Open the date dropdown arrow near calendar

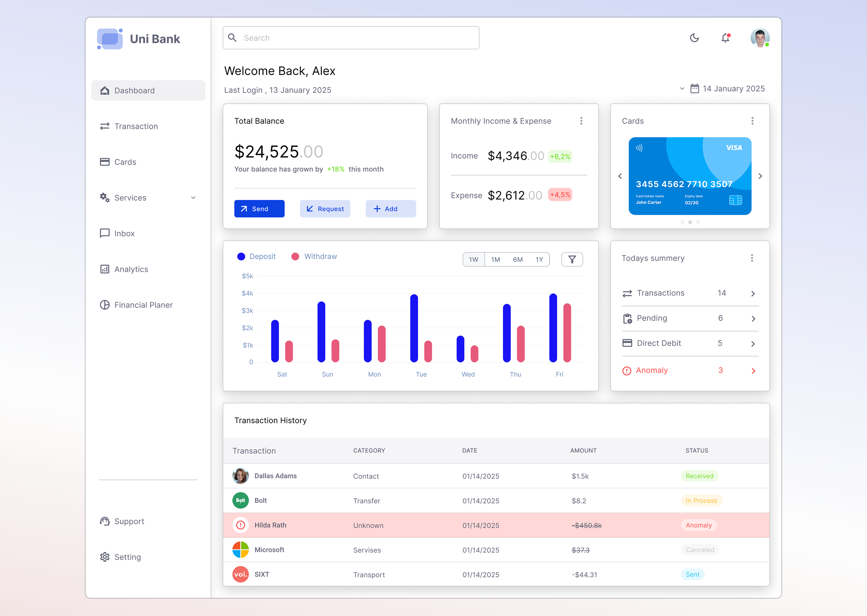pos(682,89)
